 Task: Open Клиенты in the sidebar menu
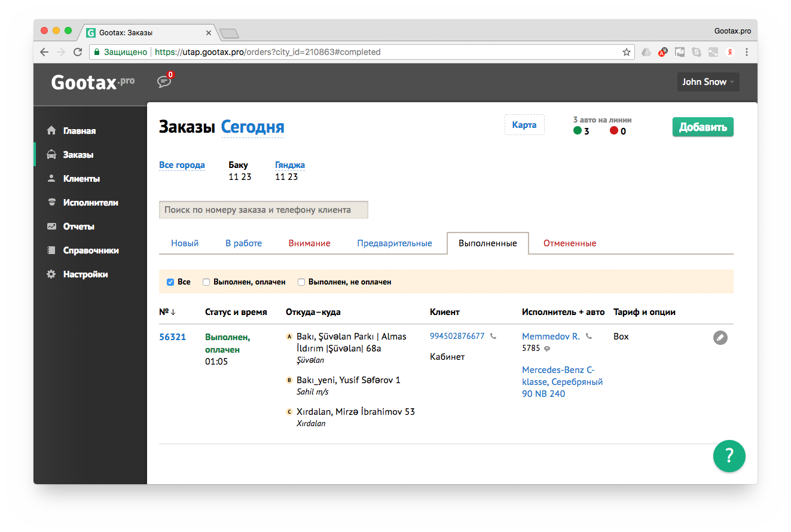click(x=81, y=179)
